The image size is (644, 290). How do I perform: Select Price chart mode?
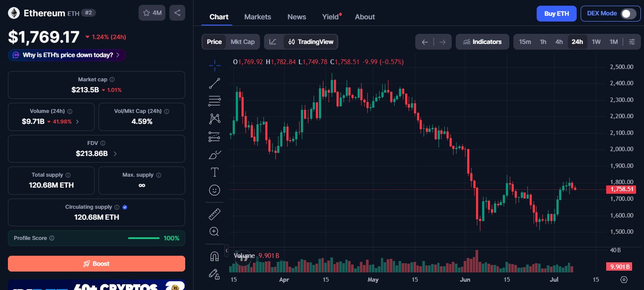214,42
